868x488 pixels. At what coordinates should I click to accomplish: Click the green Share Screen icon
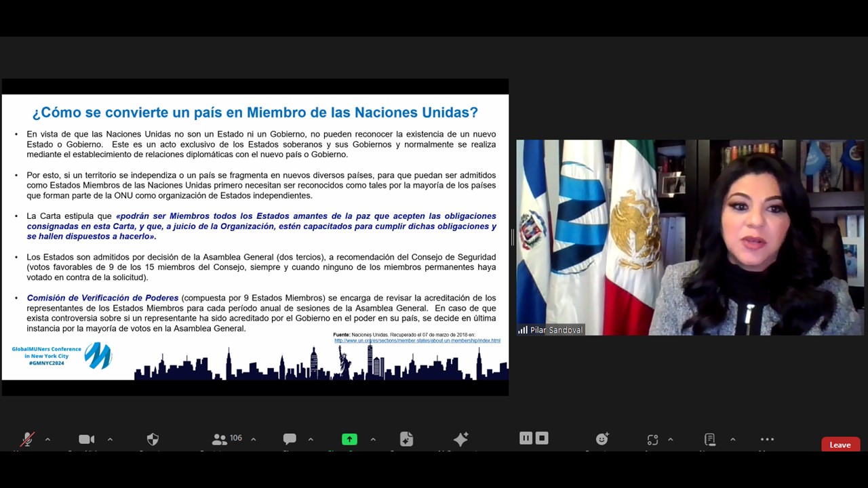[349, 439]
